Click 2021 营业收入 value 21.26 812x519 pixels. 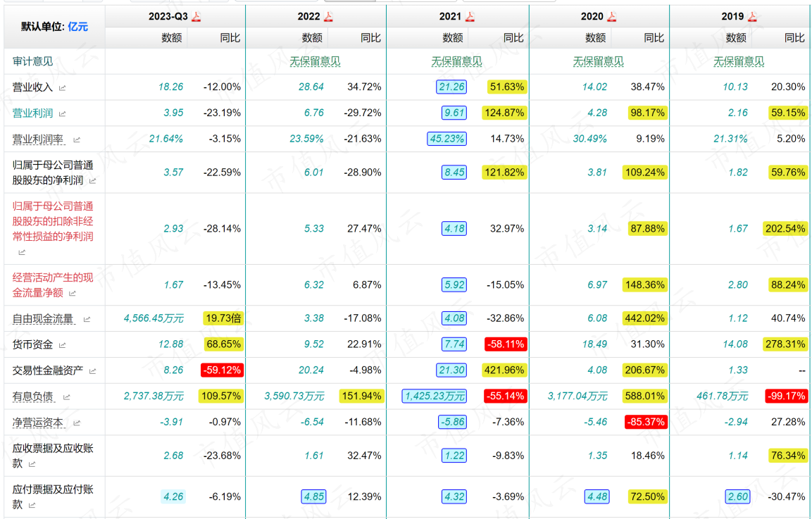[451, 87]
